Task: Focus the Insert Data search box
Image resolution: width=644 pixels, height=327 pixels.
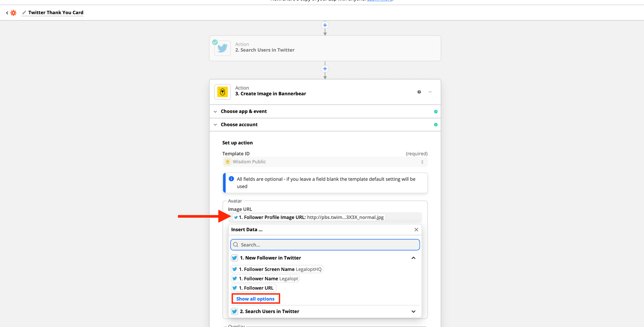Action: (x=325, y=245)
